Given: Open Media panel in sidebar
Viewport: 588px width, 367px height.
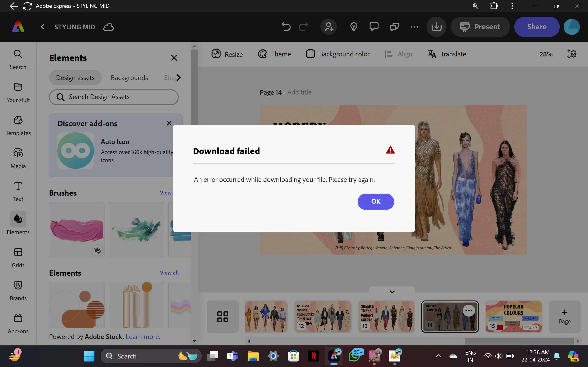Looking at the screenshot, I should 18,158.
